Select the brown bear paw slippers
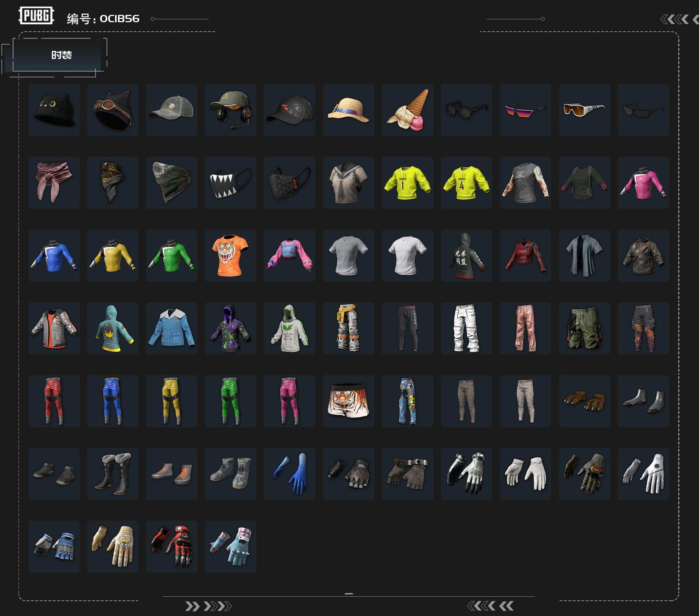Image resolution: width=699 pixels, height=616 pixels. tap(584, 401)
